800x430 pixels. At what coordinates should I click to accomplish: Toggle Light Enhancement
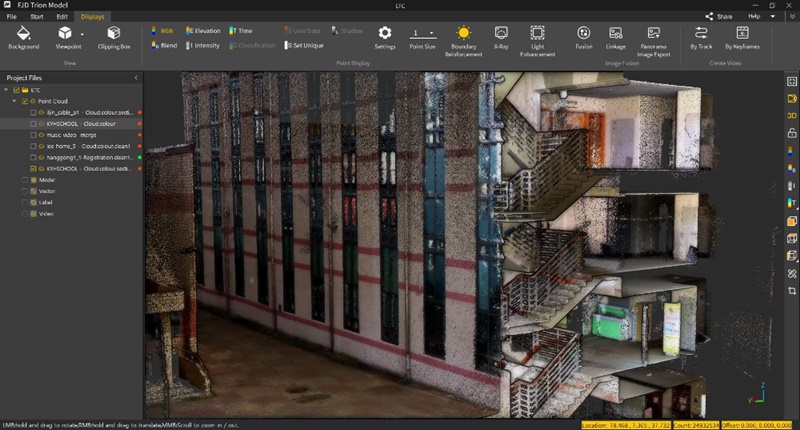tap(537, 41)
